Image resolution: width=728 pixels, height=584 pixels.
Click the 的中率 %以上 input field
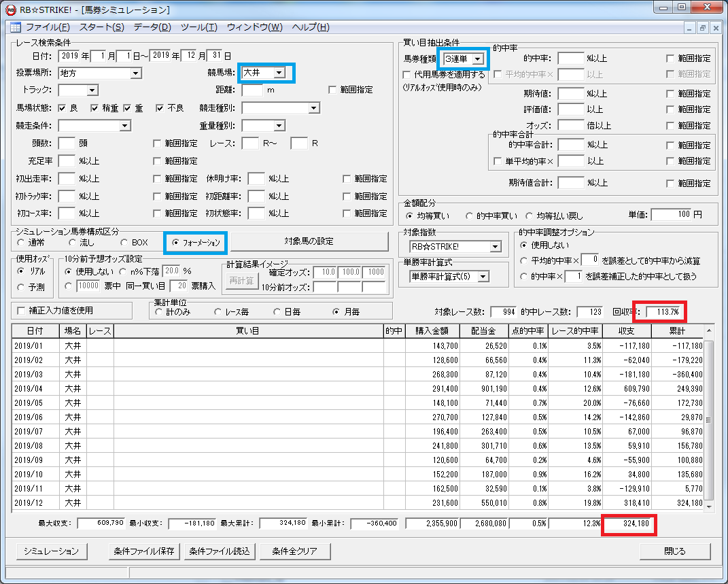point(570,58)
